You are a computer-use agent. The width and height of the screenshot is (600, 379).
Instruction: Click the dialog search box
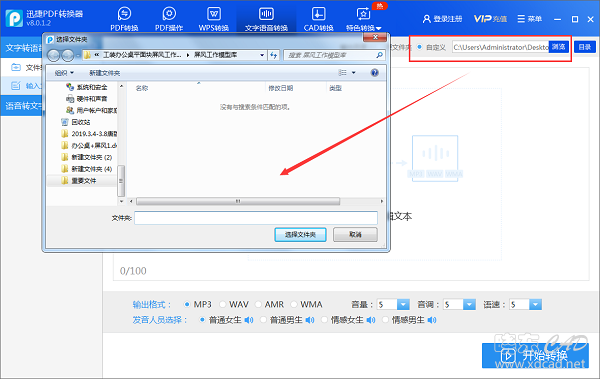pyautogui.click(x=334, y=55)
